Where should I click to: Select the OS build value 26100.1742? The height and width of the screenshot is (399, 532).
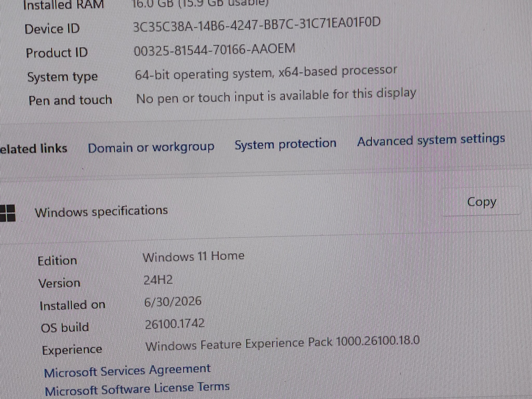tap(175, 324)
